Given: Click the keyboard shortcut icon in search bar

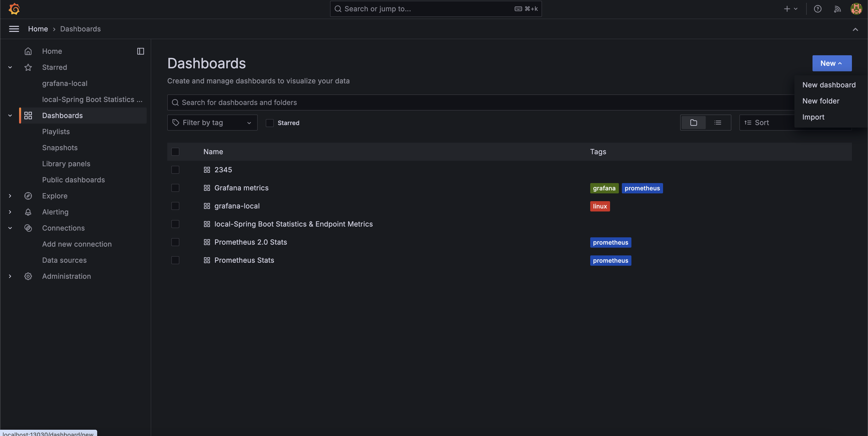Looking at the screenshot, I should [x=518, y=9].
